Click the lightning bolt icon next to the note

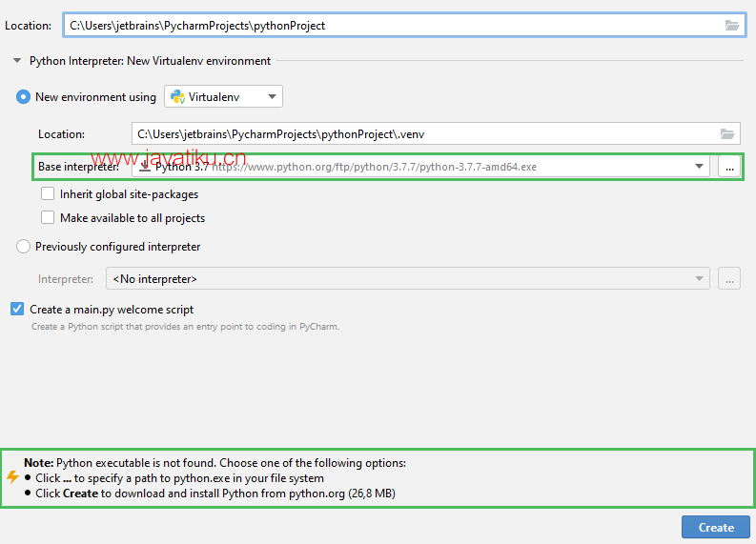coord(12,477)
